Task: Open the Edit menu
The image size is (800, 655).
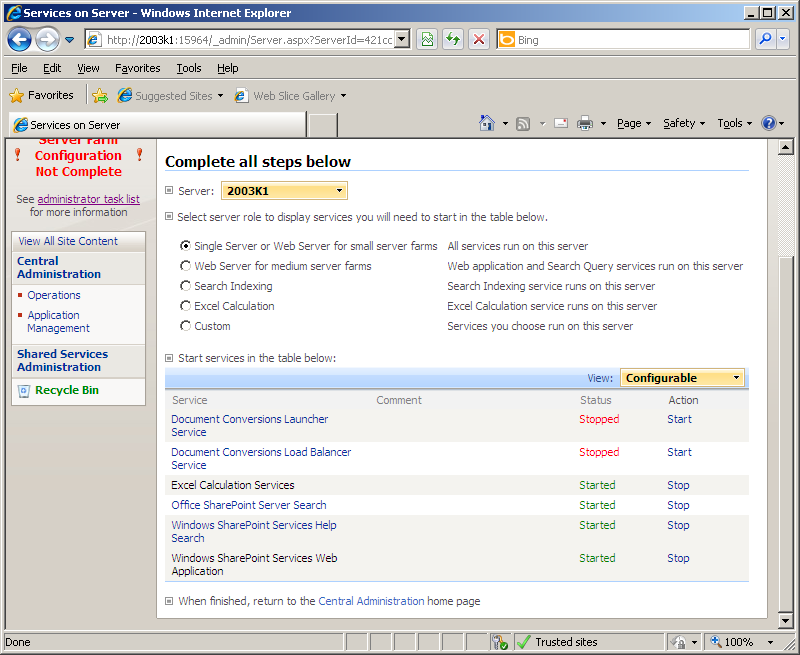Action: click(52, 68)
